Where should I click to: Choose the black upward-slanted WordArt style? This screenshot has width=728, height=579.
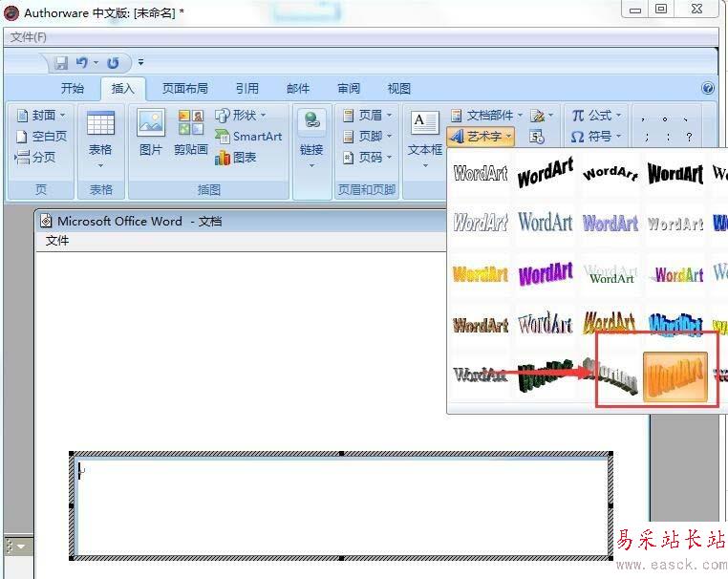[x=546, y=173]
